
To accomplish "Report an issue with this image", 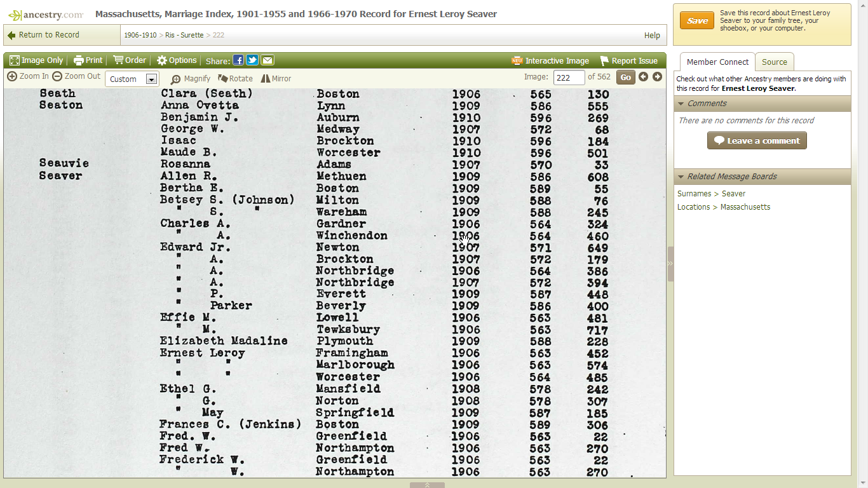I will coord(629,60).
